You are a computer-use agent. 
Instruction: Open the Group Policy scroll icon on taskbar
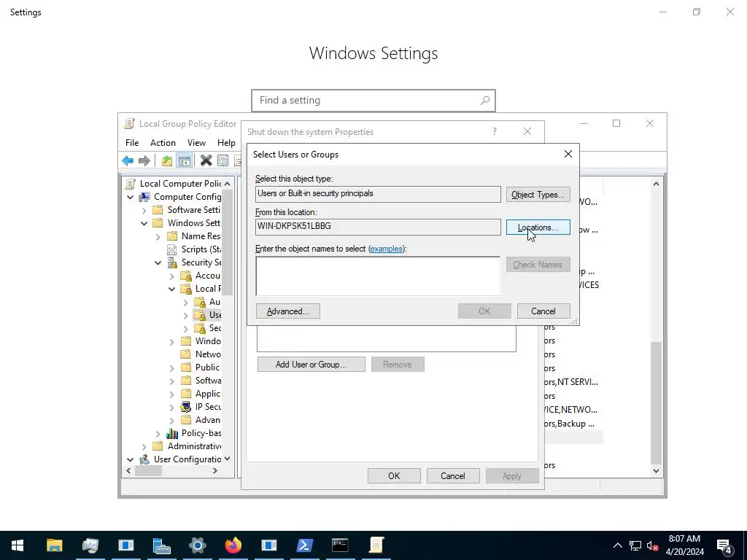click(376, 545)
